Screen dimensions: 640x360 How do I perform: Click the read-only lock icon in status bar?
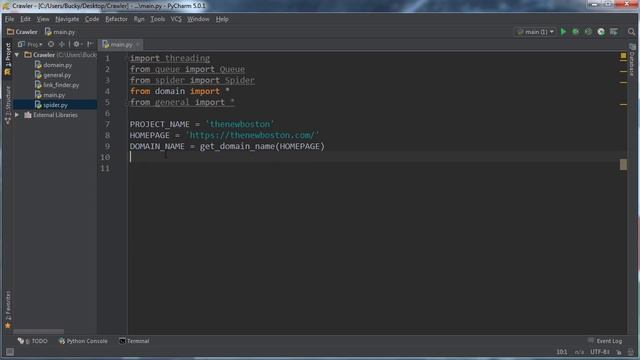click(x=619, y=352)
